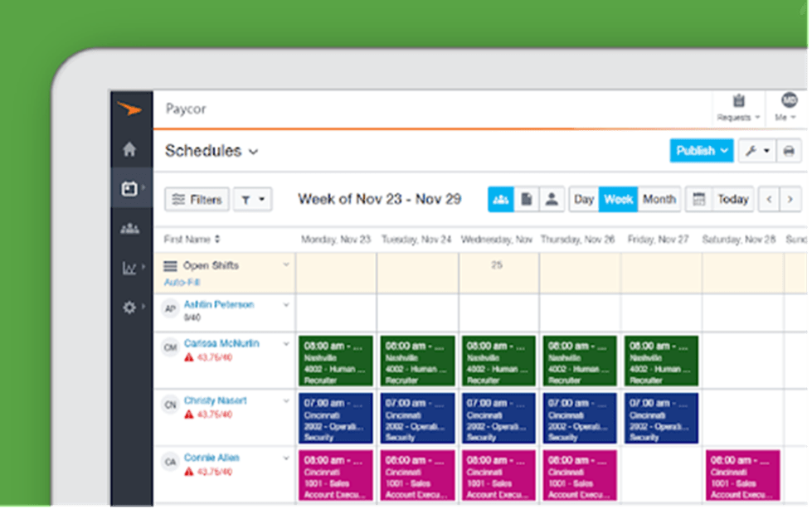
Task: Open the Requests menu in top bar
Action: click(737, 109)
